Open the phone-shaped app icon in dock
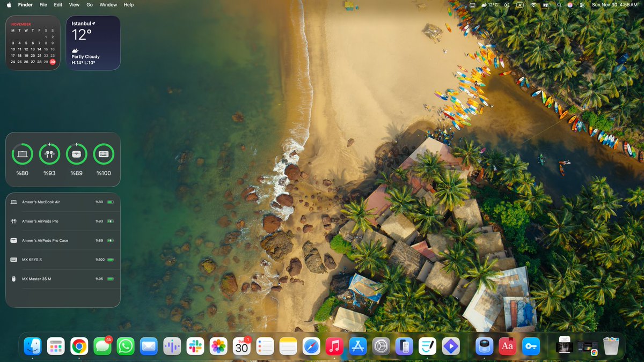Viewport: 644px width, 362px height. point(404,346)
